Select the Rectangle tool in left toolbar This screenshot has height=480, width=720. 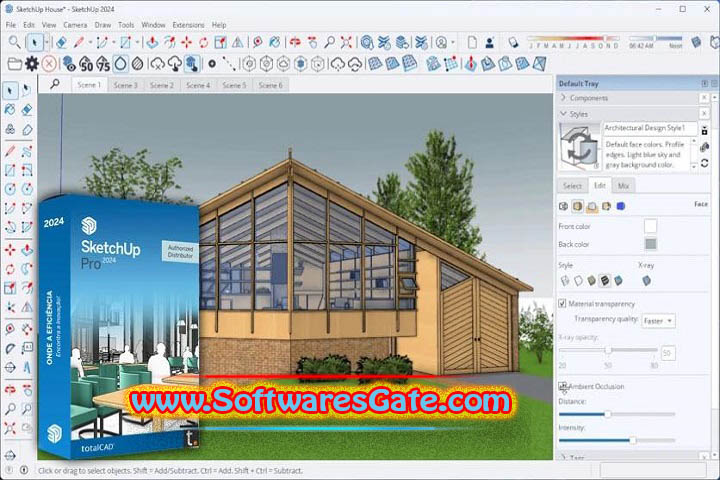tap(10, 170)
